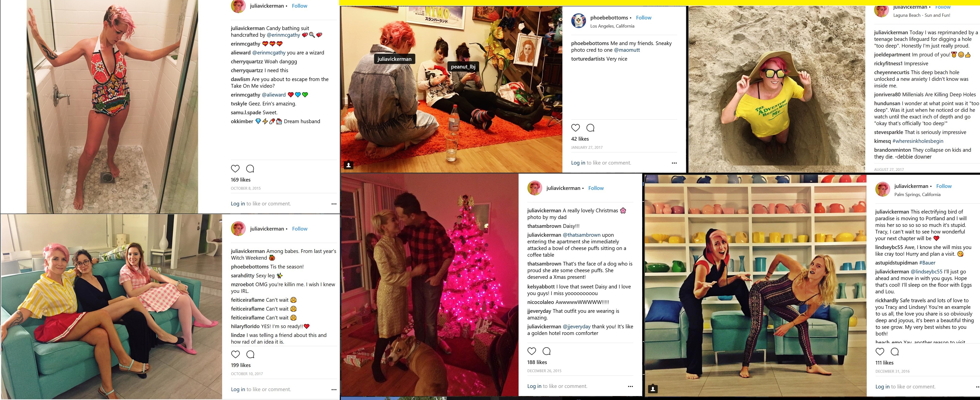Open ellipsis menu on December 26, 2015 post

tap(630, 386)
